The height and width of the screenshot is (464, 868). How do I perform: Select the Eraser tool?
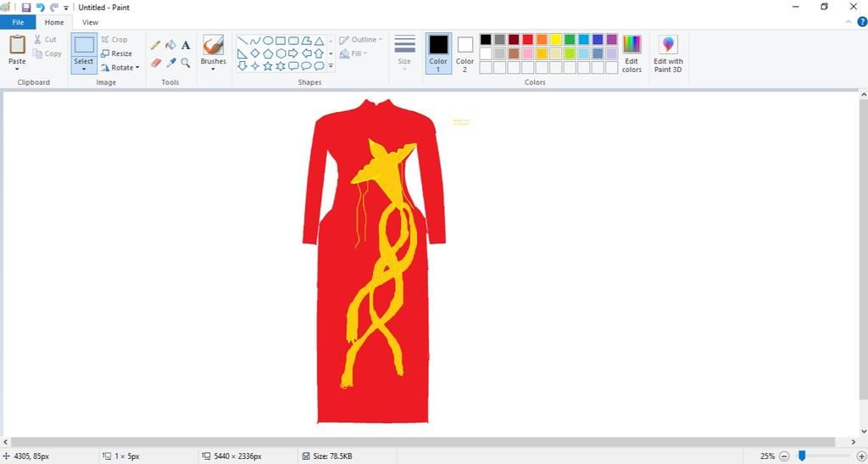pos(156,63)
